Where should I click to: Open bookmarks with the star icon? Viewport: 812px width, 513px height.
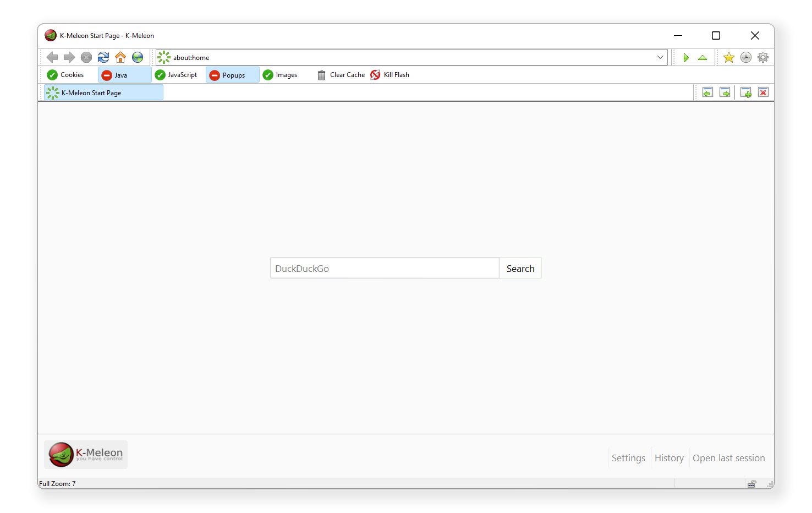pyautogui.click(x=729, y=57)
